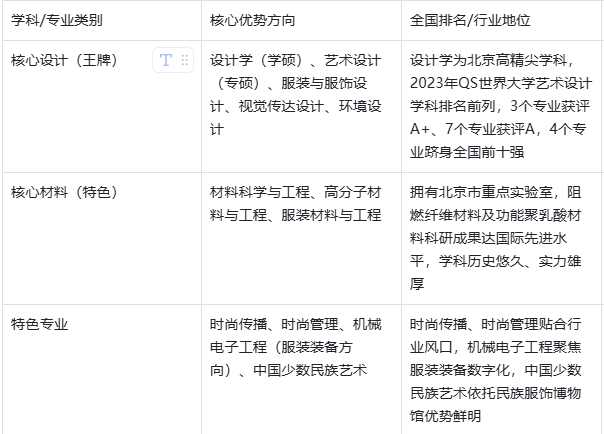
Task: Select the 核心材料（特色） cell
Action: tap(64, 192)
